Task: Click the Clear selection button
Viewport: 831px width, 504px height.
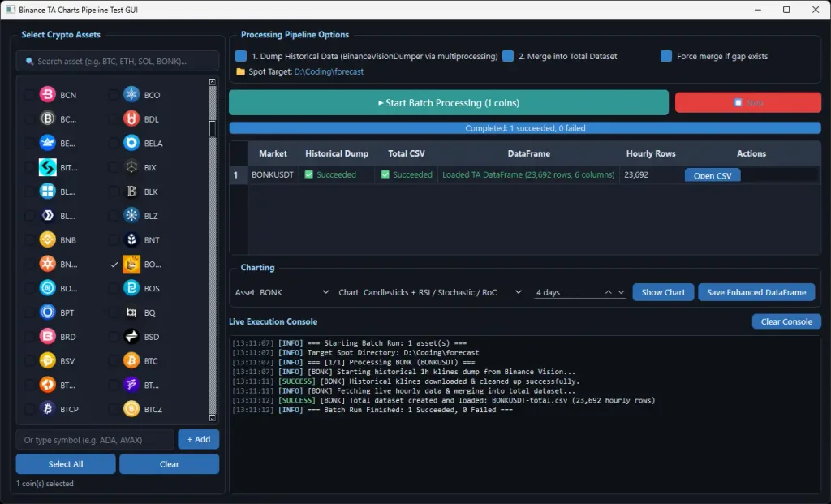Action: click(x=169, y=463)
